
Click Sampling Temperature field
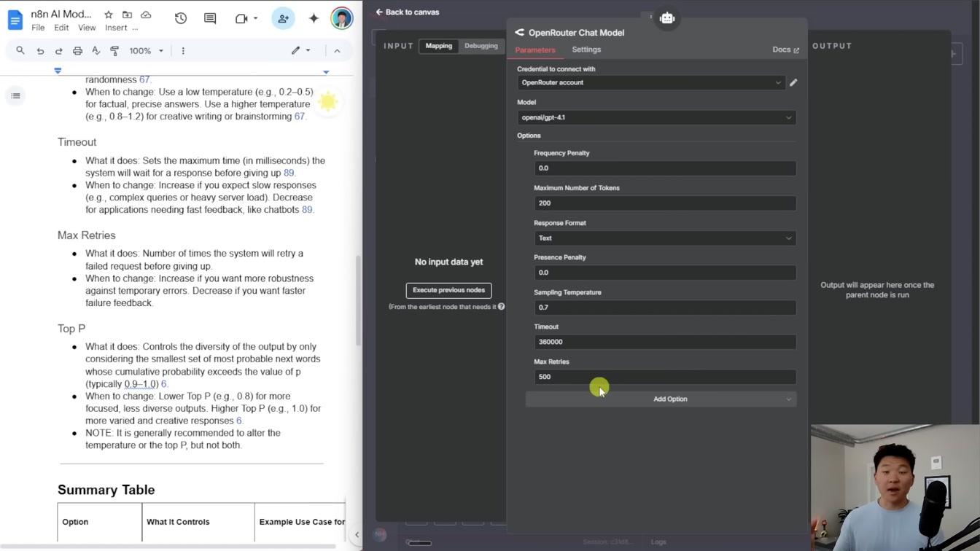click(x=665, y=308)
